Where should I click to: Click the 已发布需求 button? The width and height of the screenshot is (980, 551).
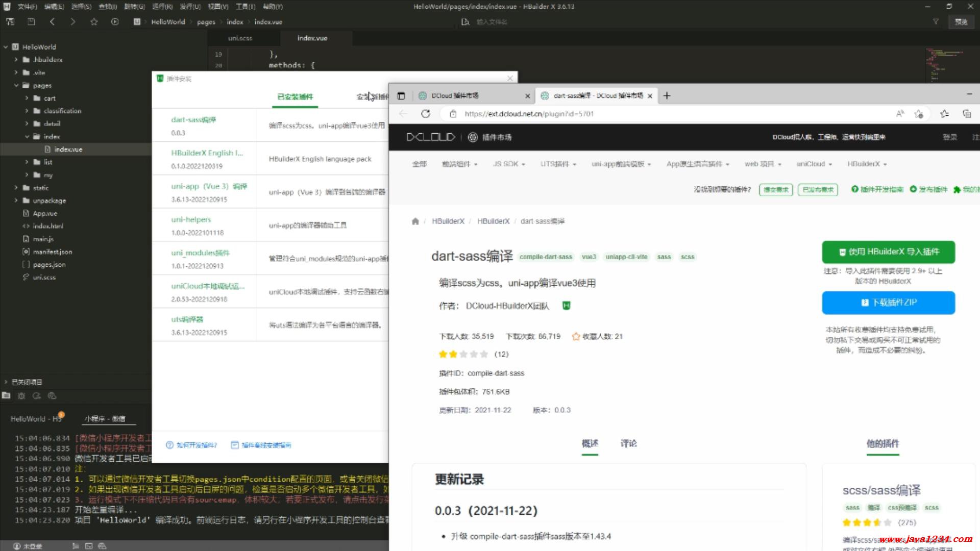pyautogui.click(x=818, y=189)
